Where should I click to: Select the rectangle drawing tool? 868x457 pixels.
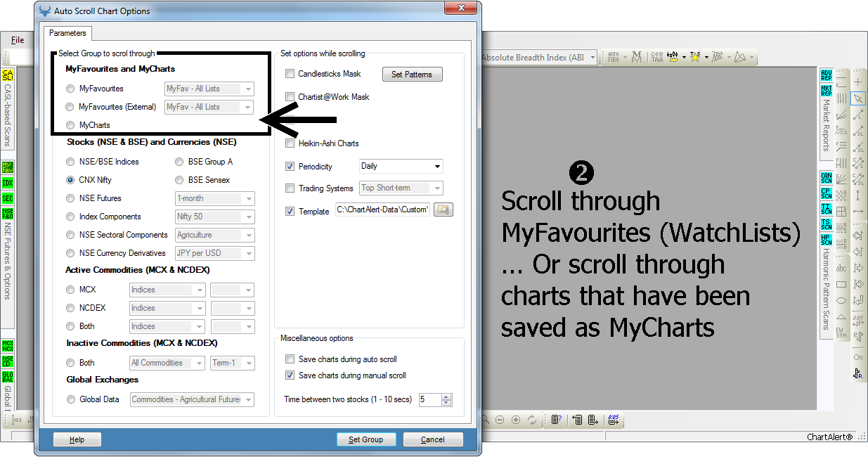coord(841,284)
